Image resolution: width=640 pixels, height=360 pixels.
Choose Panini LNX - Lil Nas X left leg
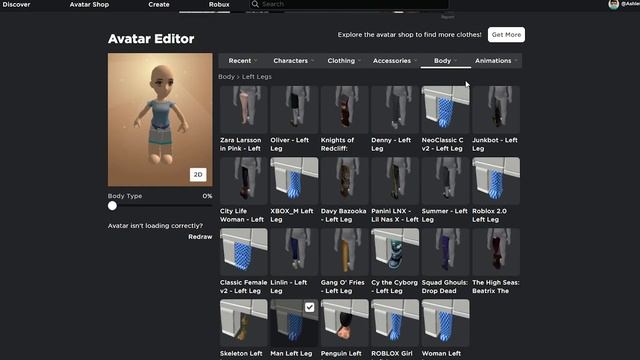395,181
